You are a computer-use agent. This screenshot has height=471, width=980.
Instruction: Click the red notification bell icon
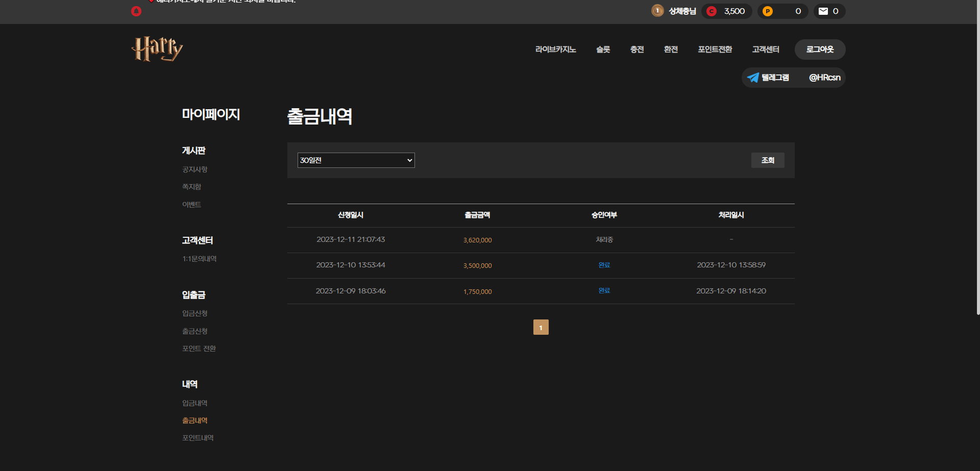tap(136, 11)
